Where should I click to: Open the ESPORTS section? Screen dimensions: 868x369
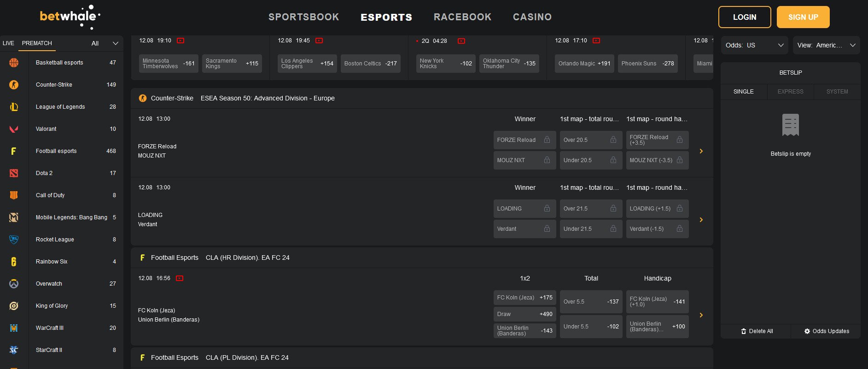coord(386,17)
